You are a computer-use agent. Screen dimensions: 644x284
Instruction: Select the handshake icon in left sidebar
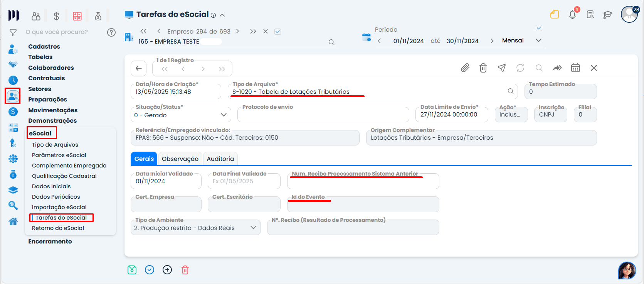pyautogui.click(x=13, y=64)
